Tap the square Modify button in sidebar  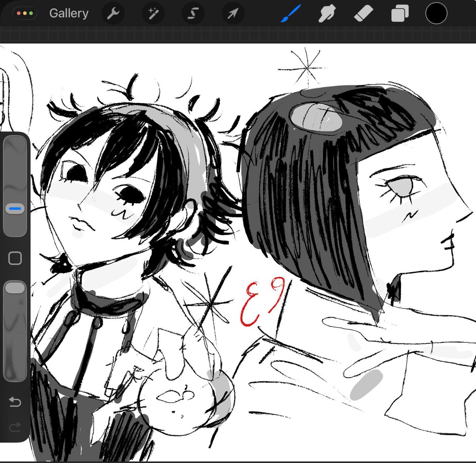click(15, 258)
